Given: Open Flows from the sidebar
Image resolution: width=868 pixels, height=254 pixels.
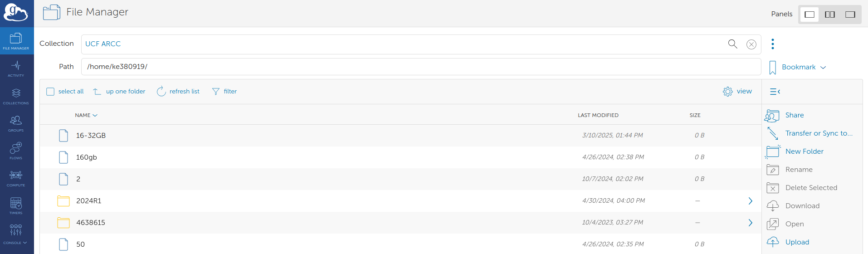Looking at the screenshot, I should (16, 151).
